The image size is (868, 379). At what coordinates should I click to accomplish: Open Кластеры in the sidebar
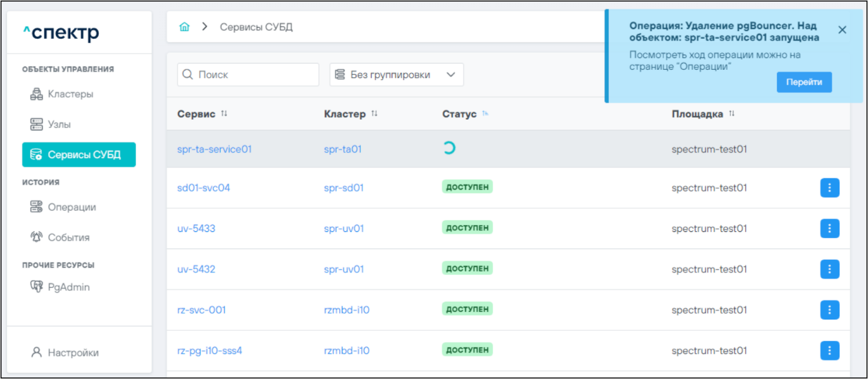point(70,94)
